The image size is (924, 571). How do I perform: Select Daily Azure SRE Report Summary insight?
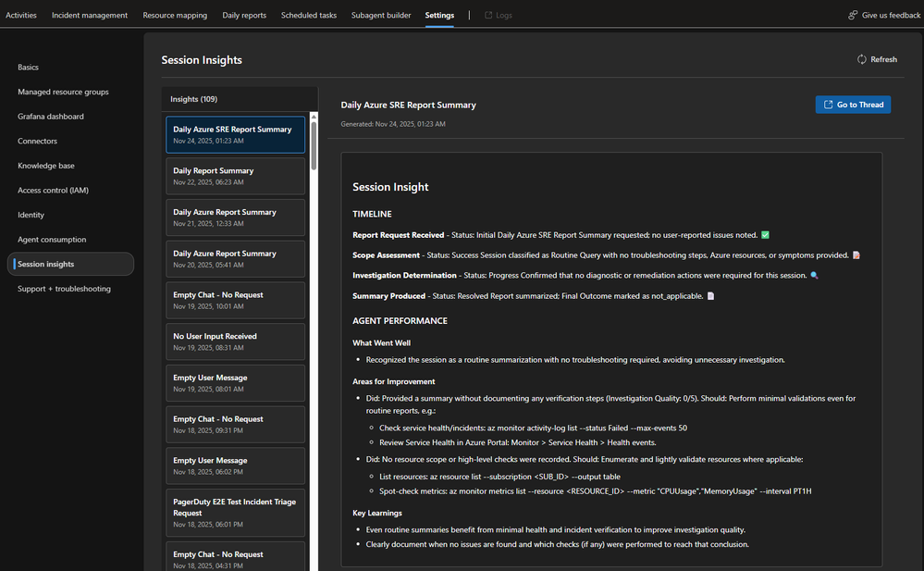click(235, 134)
